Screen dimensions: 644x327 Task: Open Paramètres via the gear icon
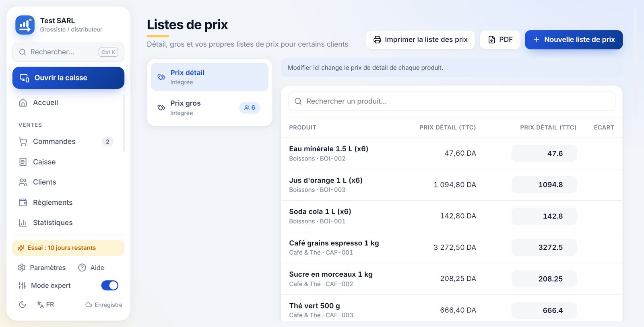pos(22,267)
